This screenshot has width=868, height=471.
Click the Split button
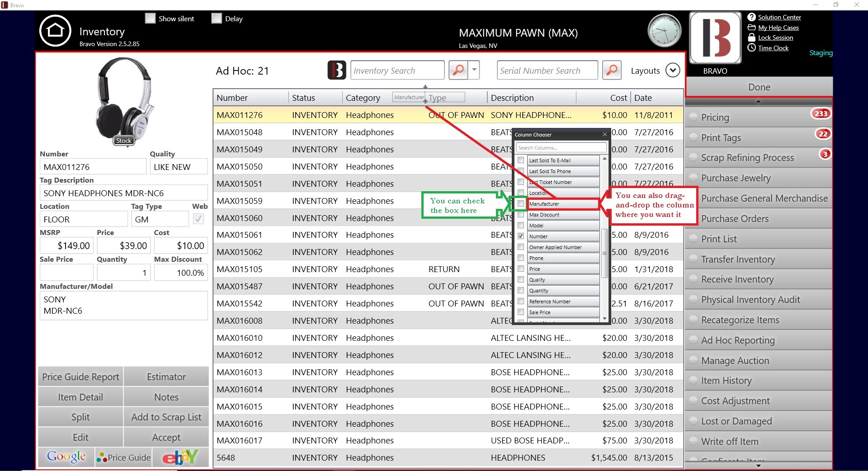(x=80, y=417)
